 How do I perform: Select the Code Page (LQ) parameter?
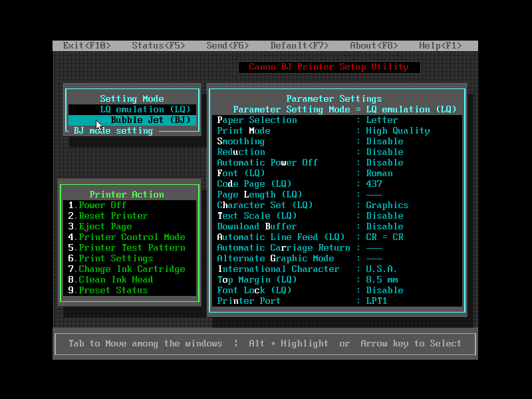(337, 184)
